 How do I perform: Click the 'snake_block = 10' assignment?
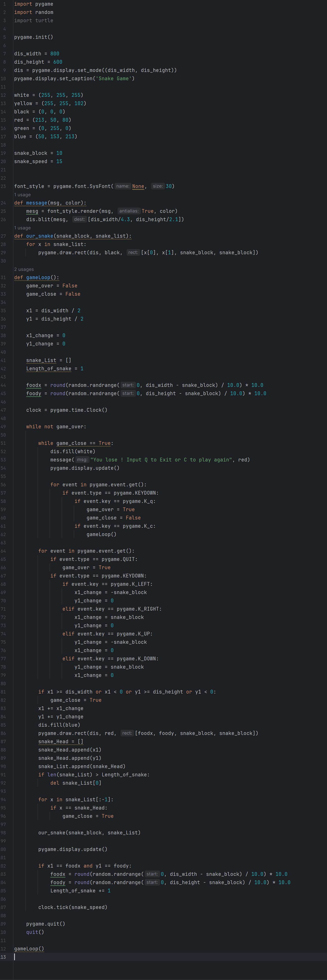click(38, 153)
